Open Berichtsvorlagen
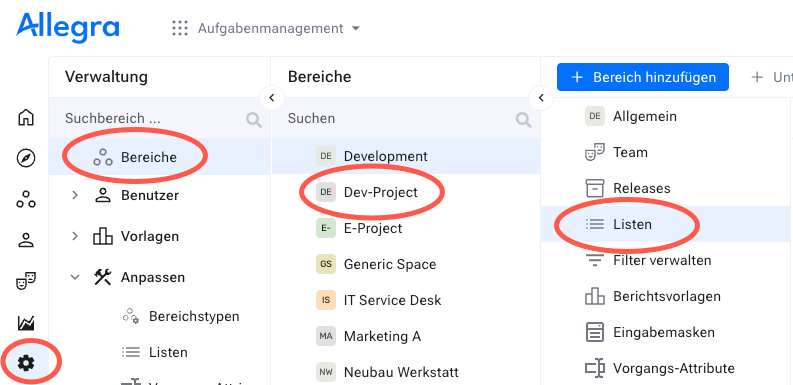Image resolution: width=793 pixels, height=385 pixels. (667, 296)
